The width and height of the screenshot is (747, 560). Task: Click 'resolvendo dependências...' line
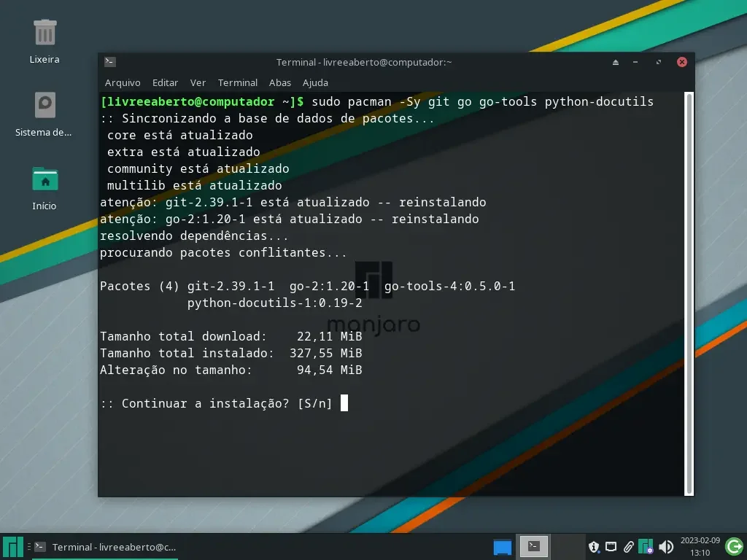click(x=194, y=236)
